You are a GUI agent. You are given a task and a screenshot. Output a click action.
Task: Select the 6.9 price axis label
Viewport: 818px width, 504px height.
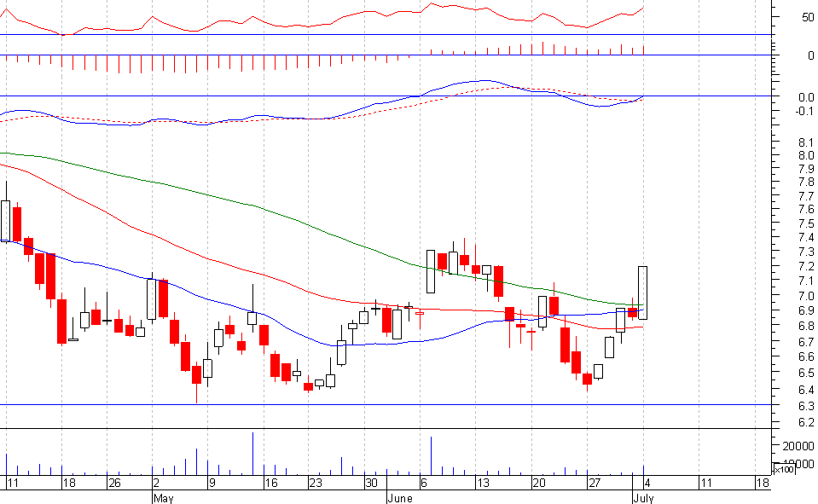coord(806,311)
